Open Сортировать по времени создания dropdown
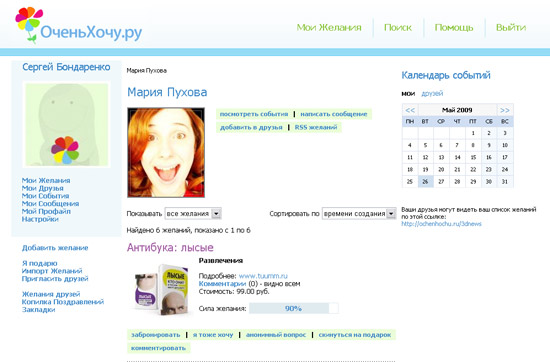This screenshot has width=550, height=362. (x=359, y=214)
